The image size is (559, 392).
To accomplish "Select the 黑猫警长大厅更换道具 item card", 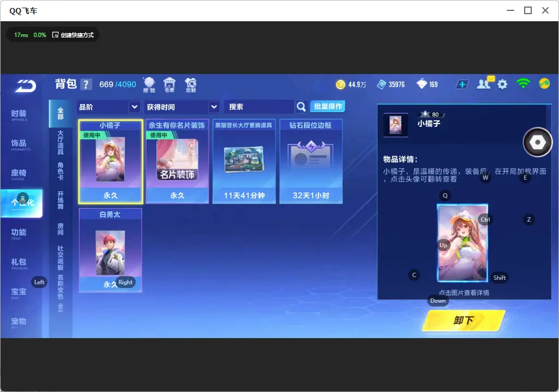I will 244,162.
